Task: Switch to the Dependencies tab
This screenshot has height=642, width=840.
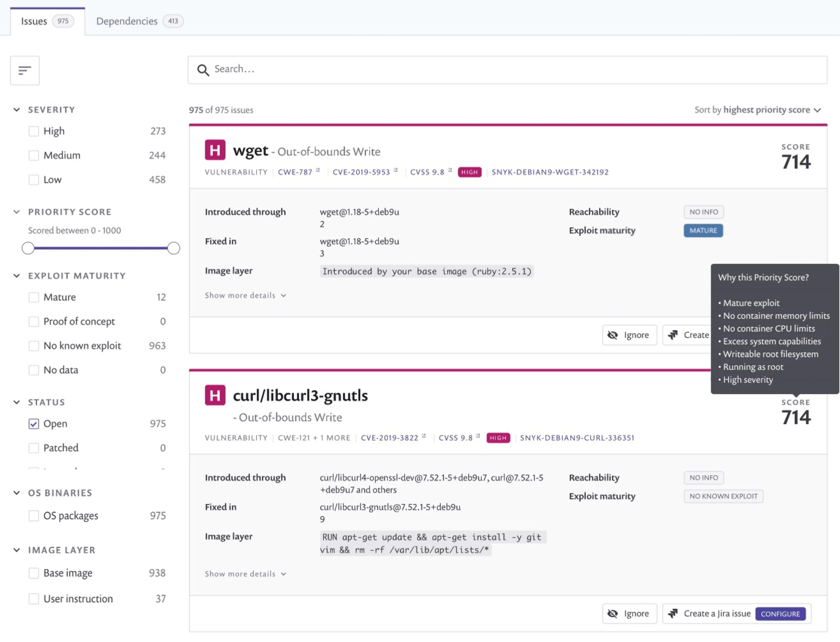Action: click(x=127, y=21)
